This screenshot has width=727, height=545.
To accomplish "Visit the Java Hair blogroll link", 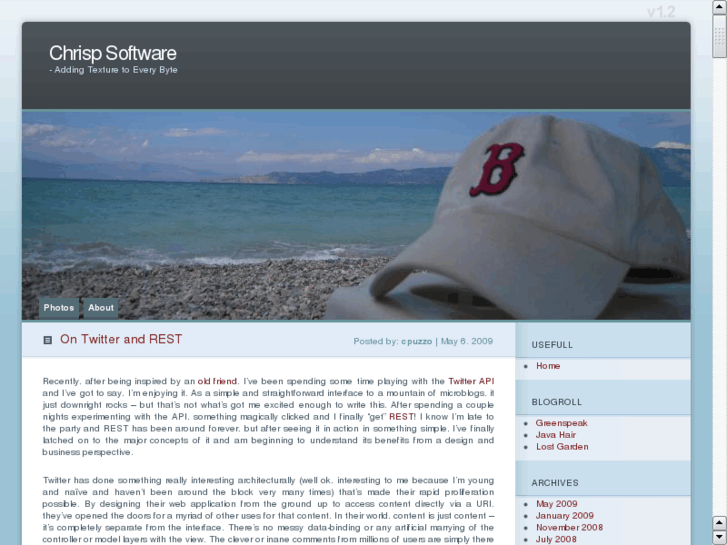I will pyautogui.click(x=556, y=435).
